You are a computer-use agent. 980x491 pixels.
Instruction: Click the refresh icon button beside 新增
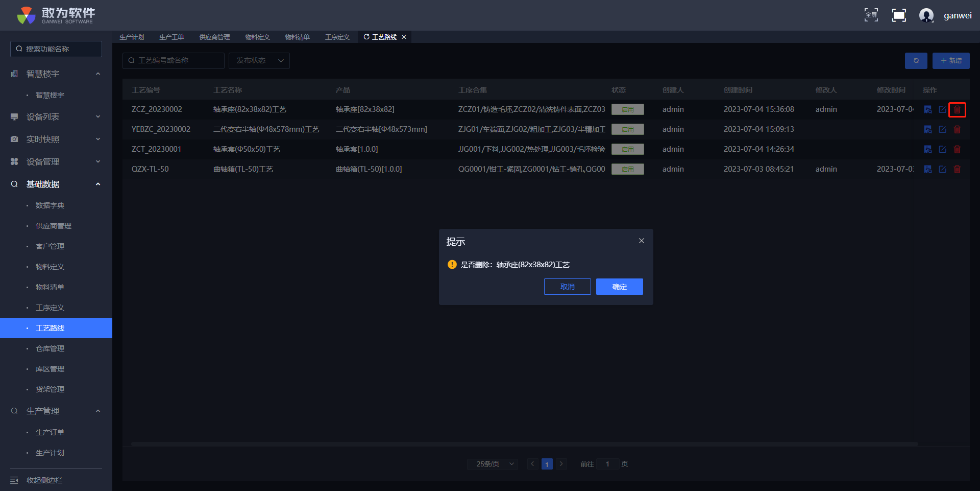point(916,61)
